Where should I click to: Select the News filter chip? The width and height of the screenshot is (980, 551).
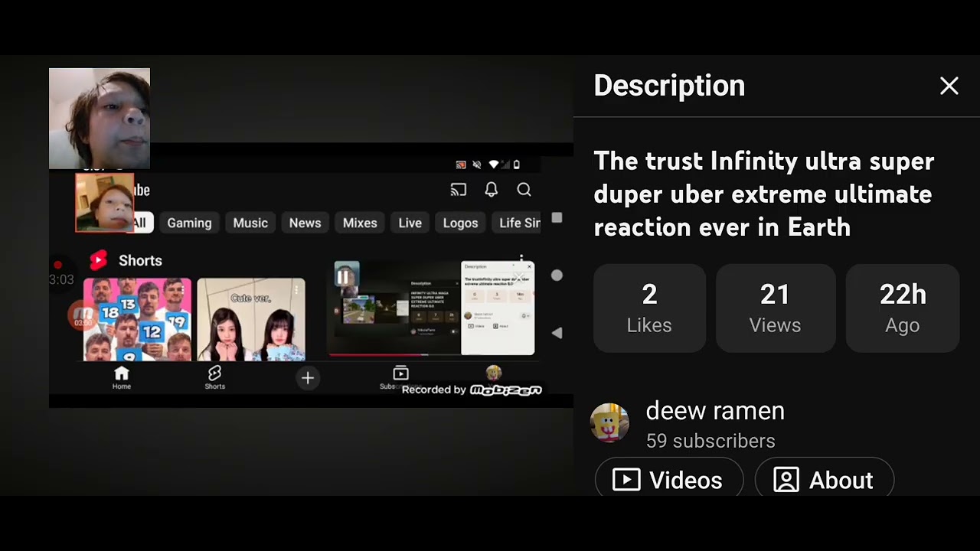305,223
